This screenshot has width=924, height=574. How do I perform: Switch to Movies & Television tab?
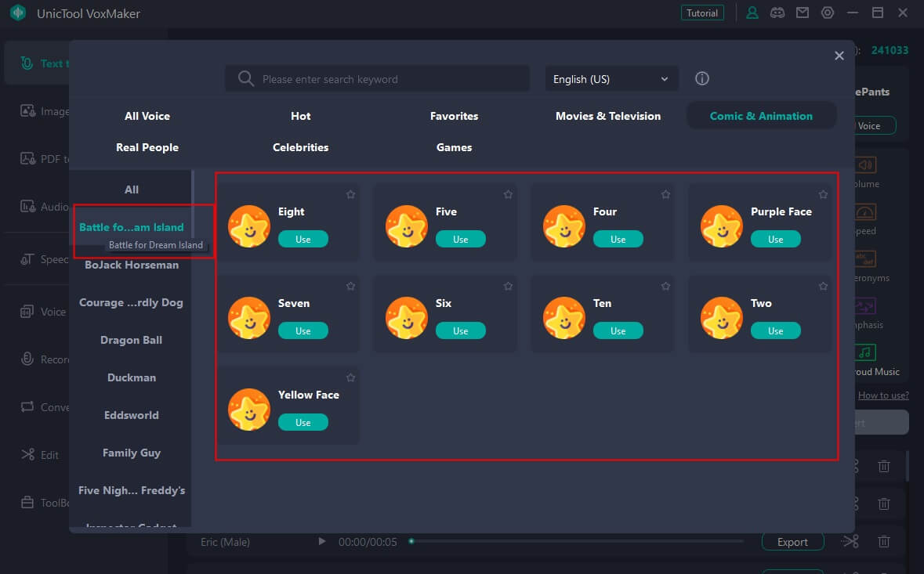tap(608, 116)
